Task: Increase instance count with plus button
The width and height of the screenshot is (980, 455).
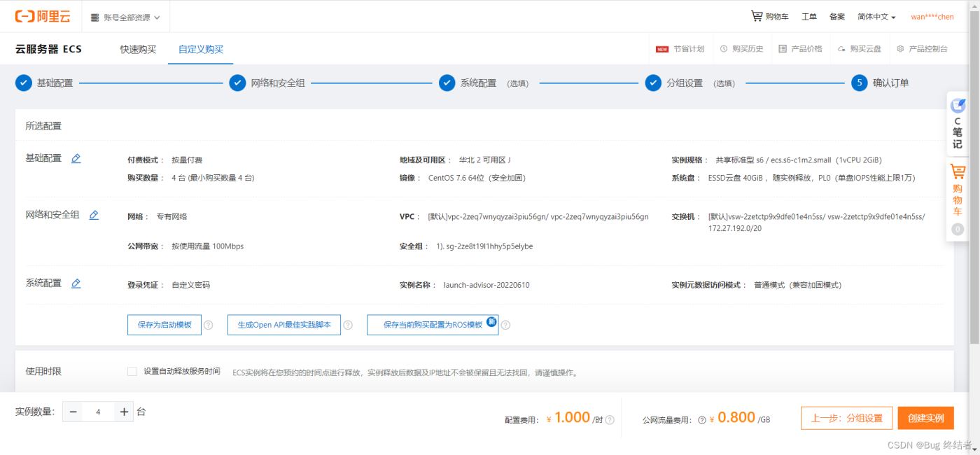Action: pyautogui.click(x=124, y=412)
